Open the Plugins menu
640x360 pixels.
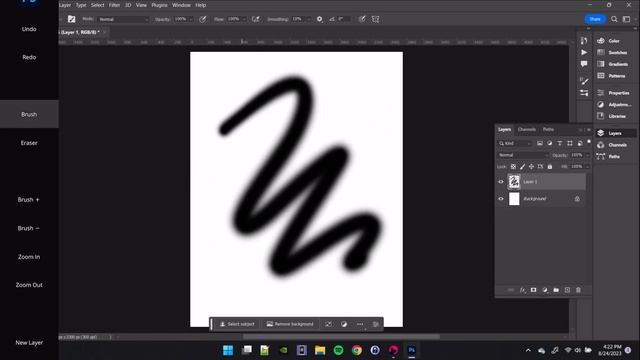point(159,5)
